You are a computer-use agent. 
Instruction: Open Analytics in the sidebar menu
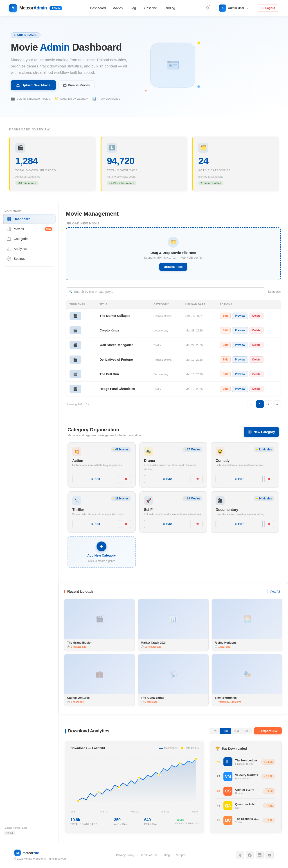point(29,249)
